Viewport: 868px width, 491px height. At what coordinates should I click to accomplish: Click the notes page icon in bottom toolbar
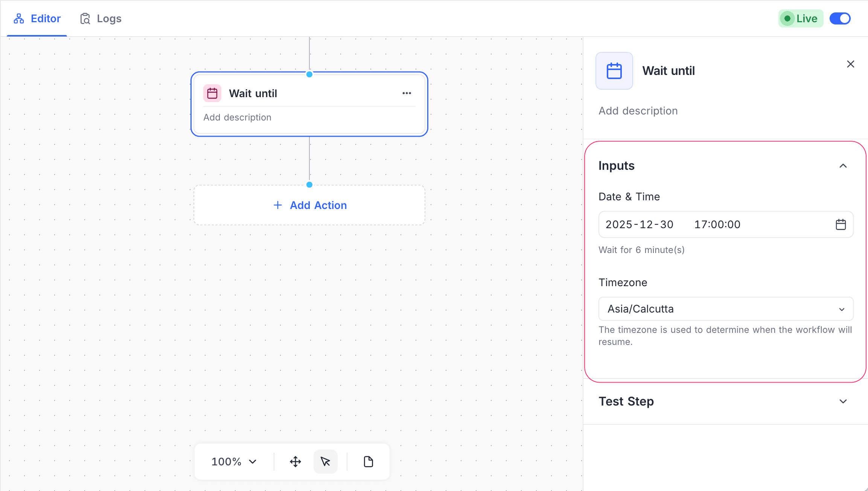point(368,462)
